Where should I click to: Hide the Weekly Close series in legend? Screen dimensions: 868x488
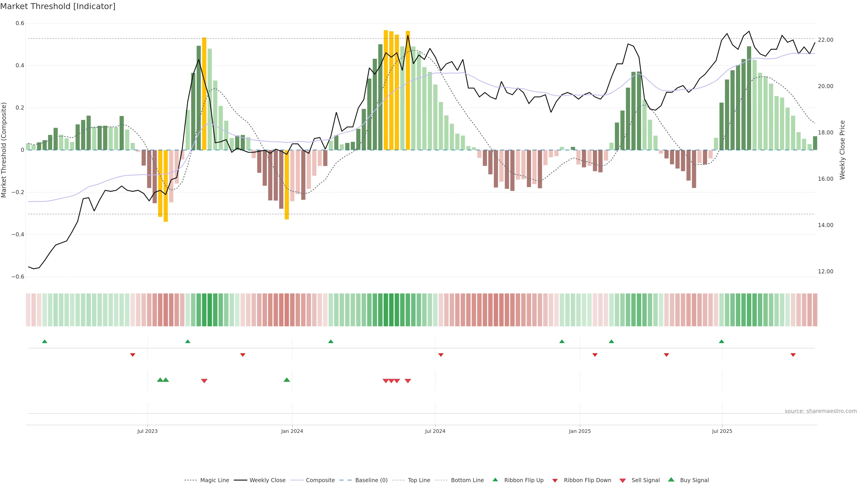[x=267, y=480]
